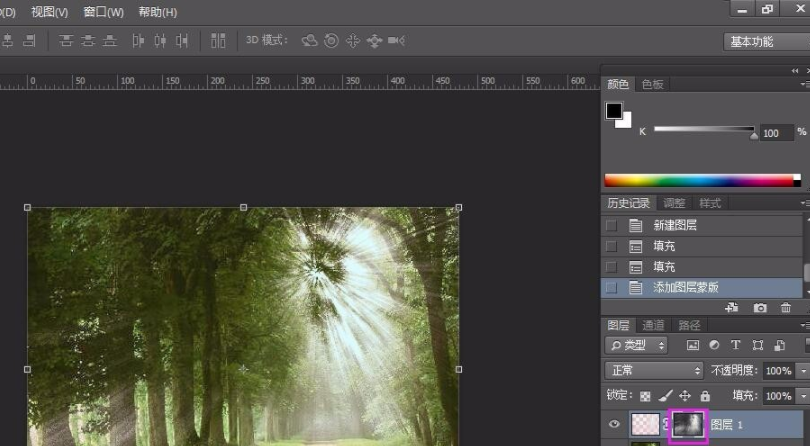The image size is (810, 446).
Task: Click the foreground black color swatch
Action: [x=614, y=111]
